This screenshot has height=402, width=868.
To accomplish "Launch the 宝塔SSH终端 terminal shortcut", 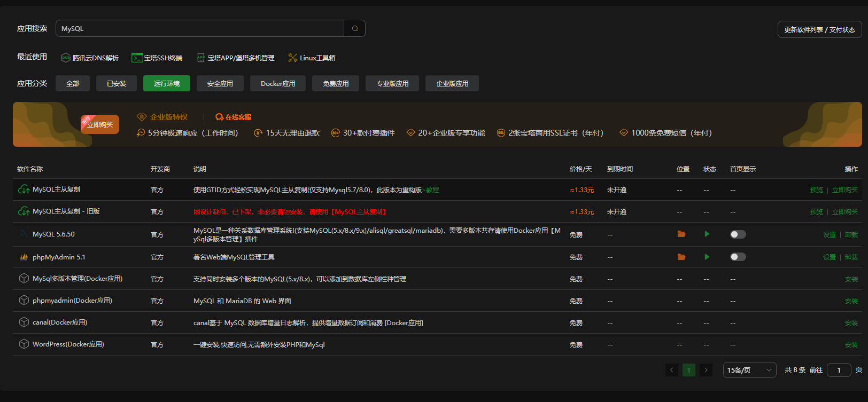I will click(157, 58).
